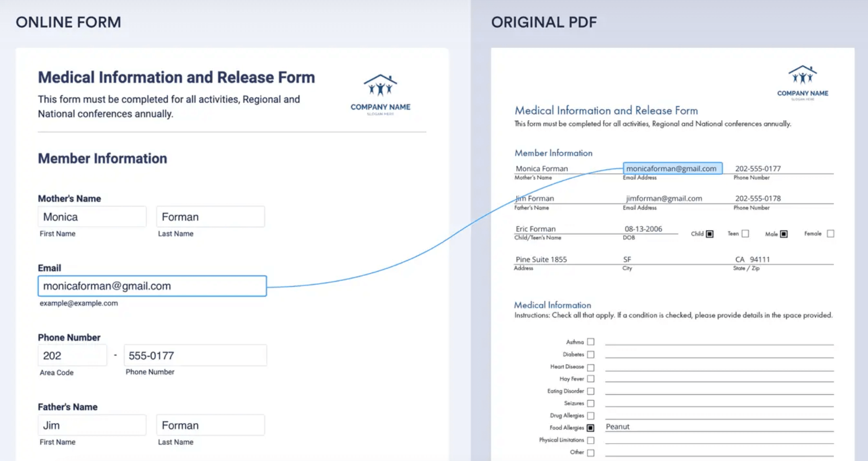Screen dimensions: 868x461
Task: Check the Drug Allergies checkbox
Action: [x=591, y=415]
